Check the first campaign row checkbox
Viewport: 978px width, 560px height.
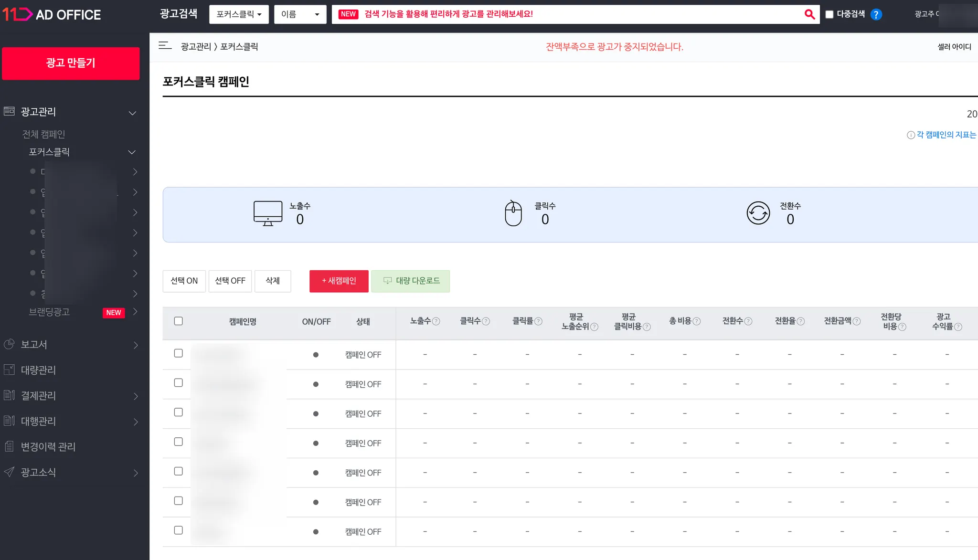pos(179,353)
